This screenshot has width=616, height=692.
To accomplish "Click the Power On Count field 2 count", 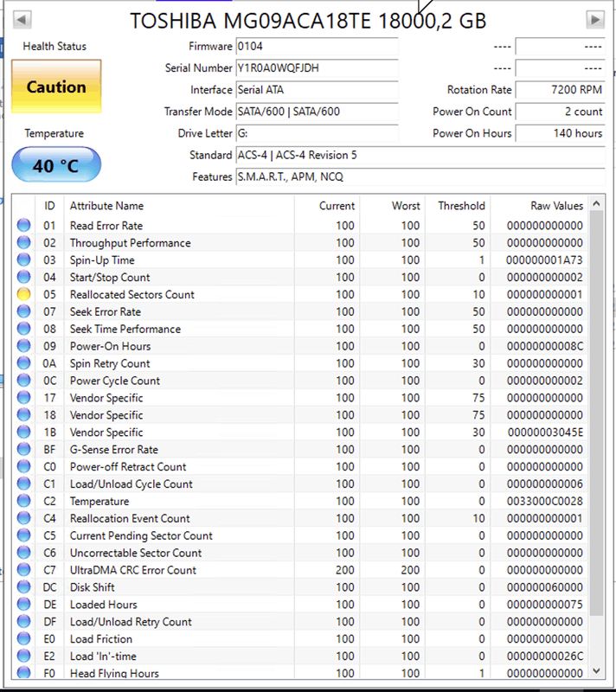I will [560, 112].
